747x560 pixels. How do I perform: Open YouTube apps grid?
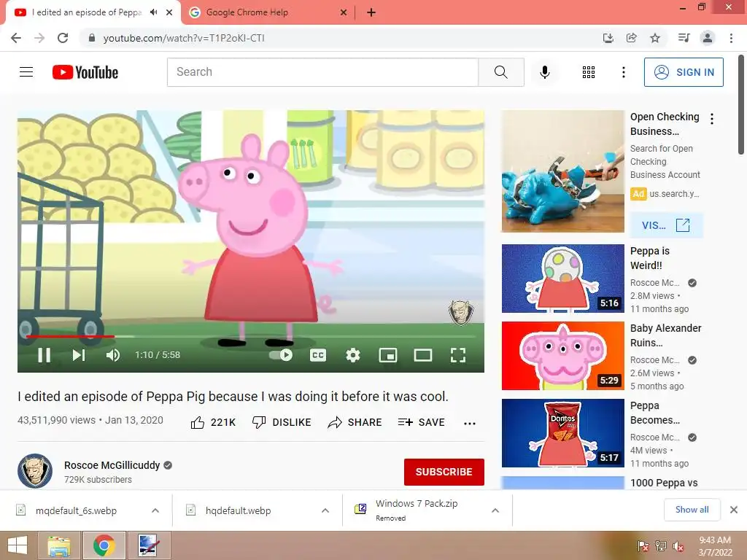589,72
